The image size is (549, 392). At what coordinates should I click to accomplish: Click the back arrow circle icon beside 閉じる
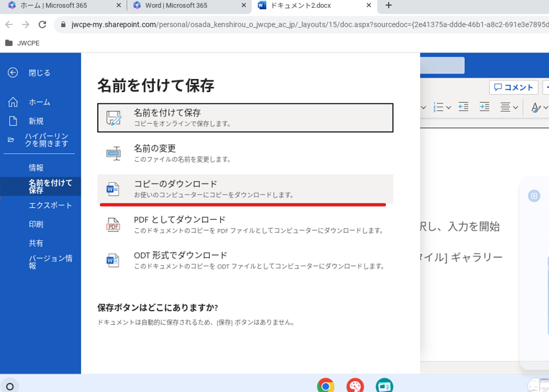point(13,72)
